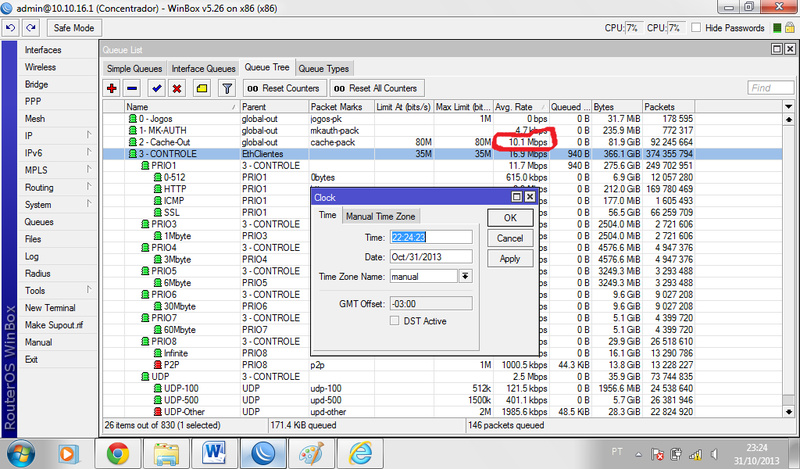The image size is (800, 469).
Task: Click the Time field in Clock
Action: [431, 237]
